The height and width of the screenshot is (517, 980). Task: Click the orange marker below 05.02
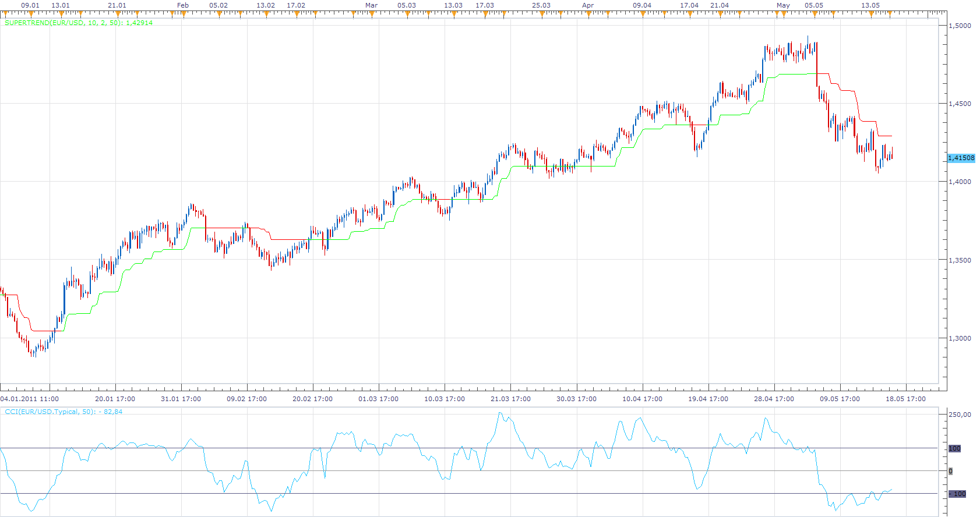pos(219,13)
